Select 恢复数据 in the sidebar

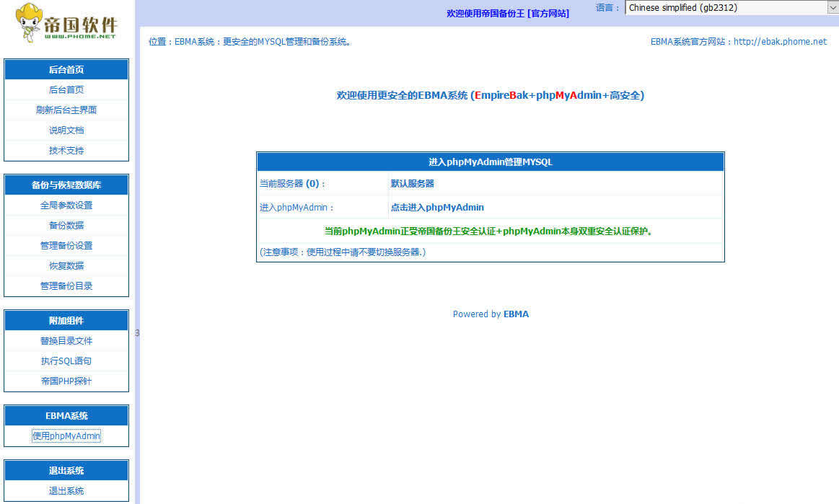click(66, 265)
